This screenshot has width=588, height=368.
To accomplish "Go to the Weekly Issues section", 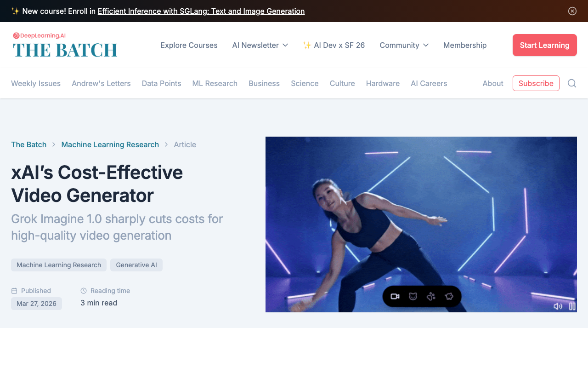I will click(36, 83).
